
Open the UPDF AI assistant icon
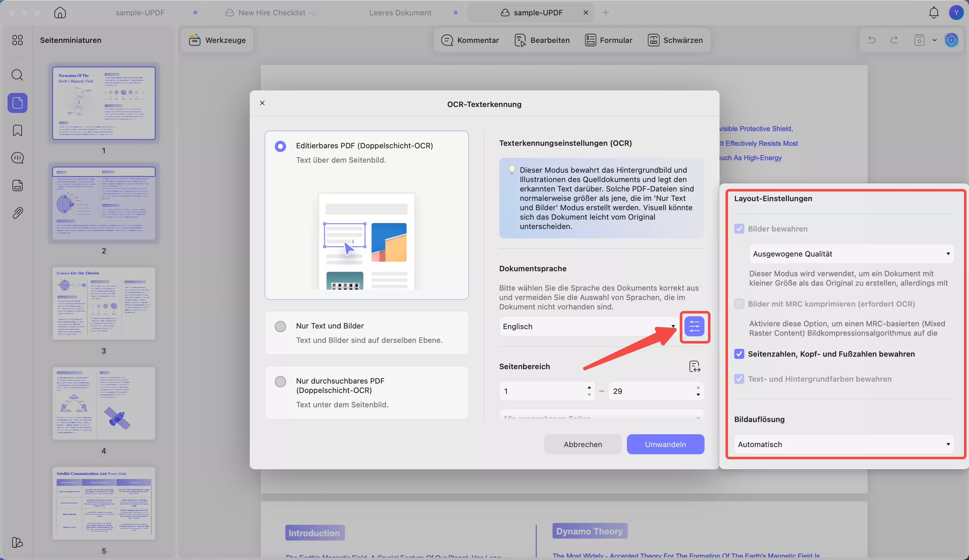pos(951,40)
